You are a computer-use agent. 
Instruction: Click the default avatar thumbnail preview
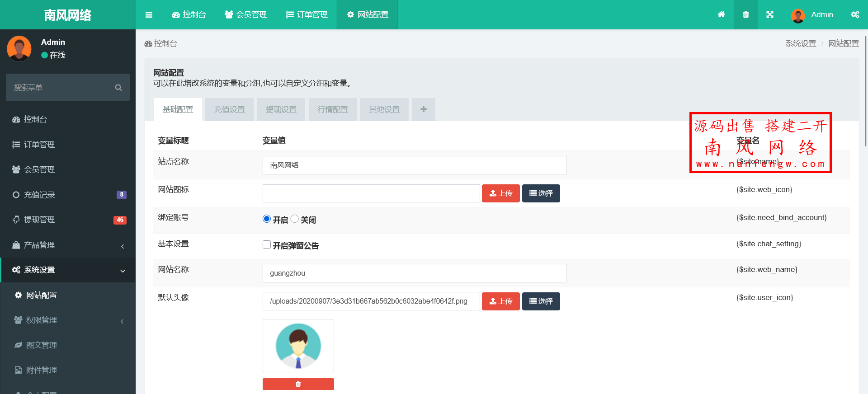coord(298,346)
